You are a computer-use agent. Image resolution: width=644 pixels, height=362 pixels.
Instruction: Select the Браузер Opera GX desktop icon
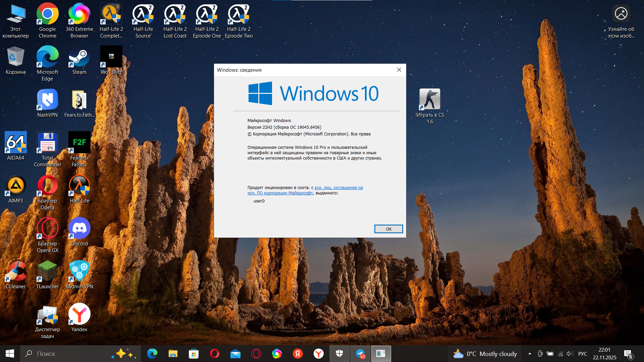pyautogui.click(x=47, y=235)
